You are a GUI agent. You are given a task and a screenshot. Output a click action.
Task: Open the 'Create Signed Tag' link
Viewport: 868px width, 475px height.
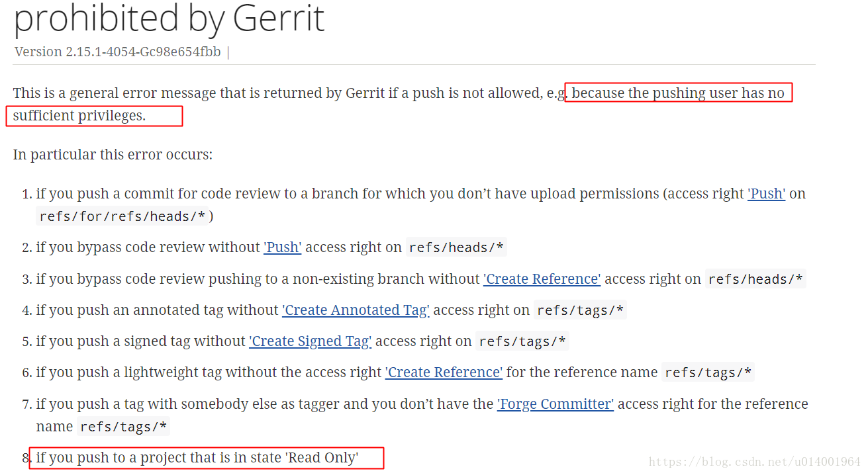[x=310, y=341]
